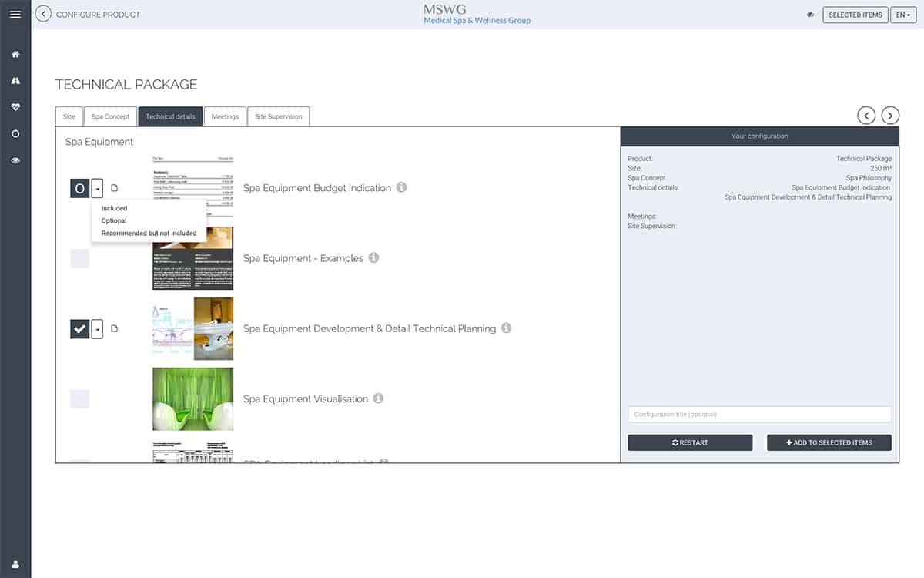924x578 pixels.
Task: Show info for Spa Equipment Visualisation
Action: click(x=378, y=398)
